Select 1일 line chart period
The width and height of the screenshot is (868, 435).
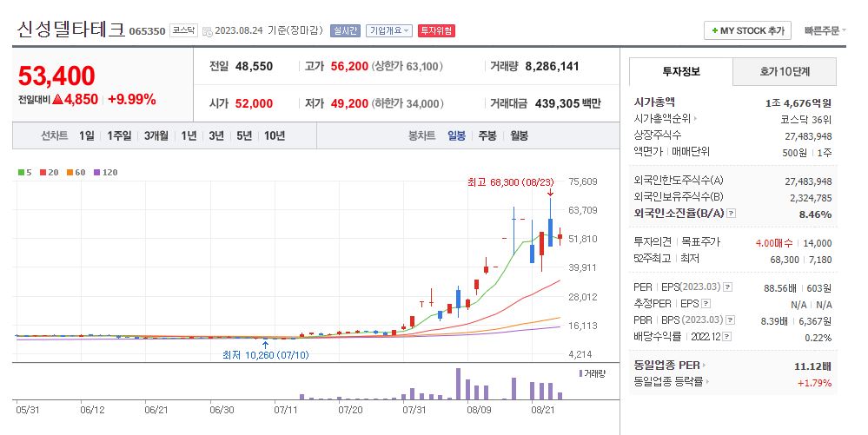[x=86, y=135]
